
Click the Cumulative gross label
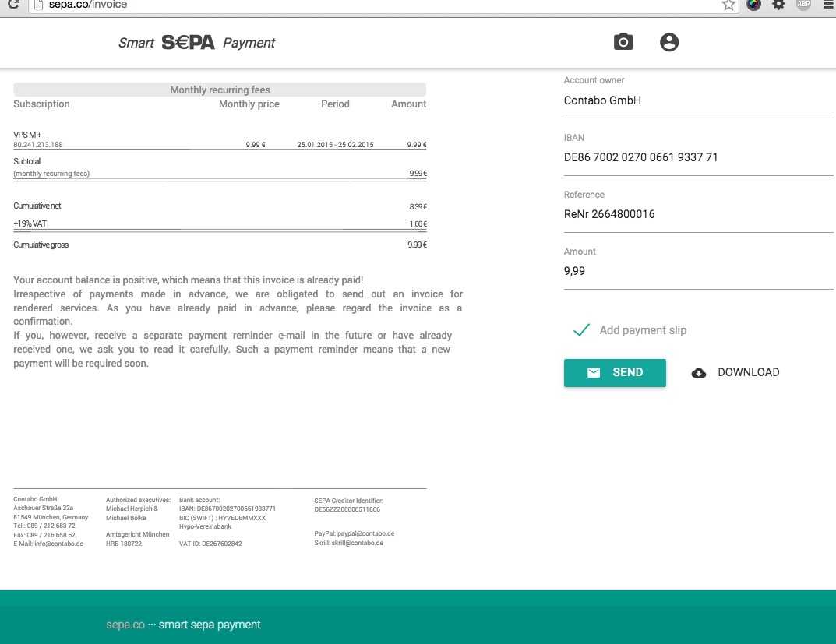pos(41,245)
